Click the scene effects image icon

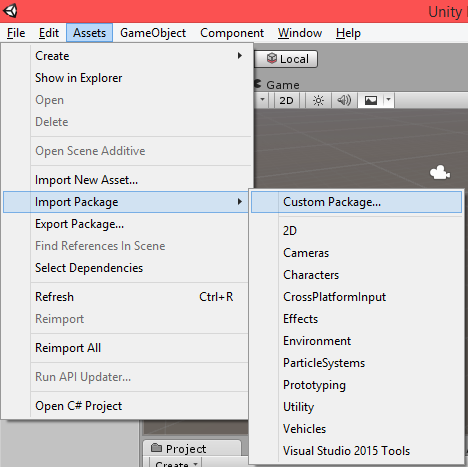371,100
